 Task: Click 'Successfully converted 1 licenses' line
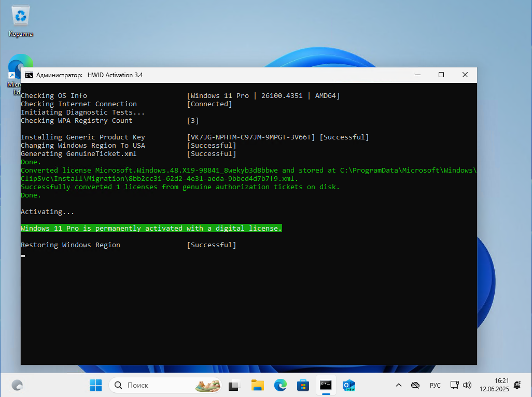click(x=180, y=187)
